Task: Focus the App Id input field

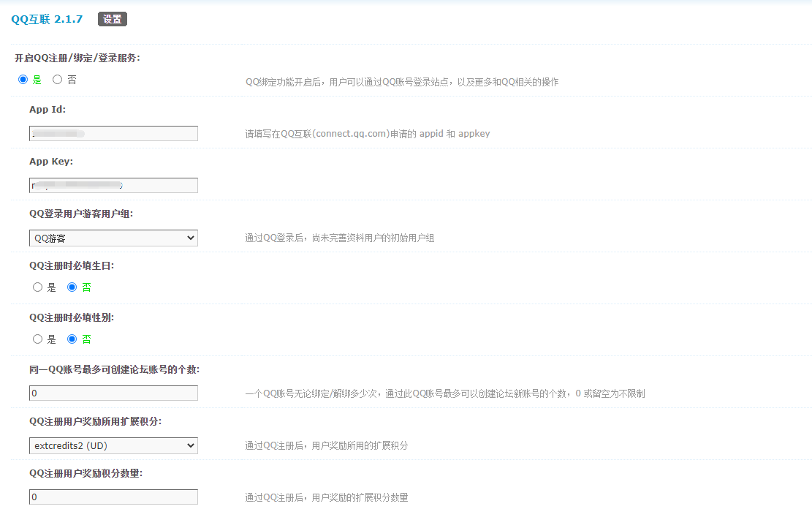Action: click(113, 133)
